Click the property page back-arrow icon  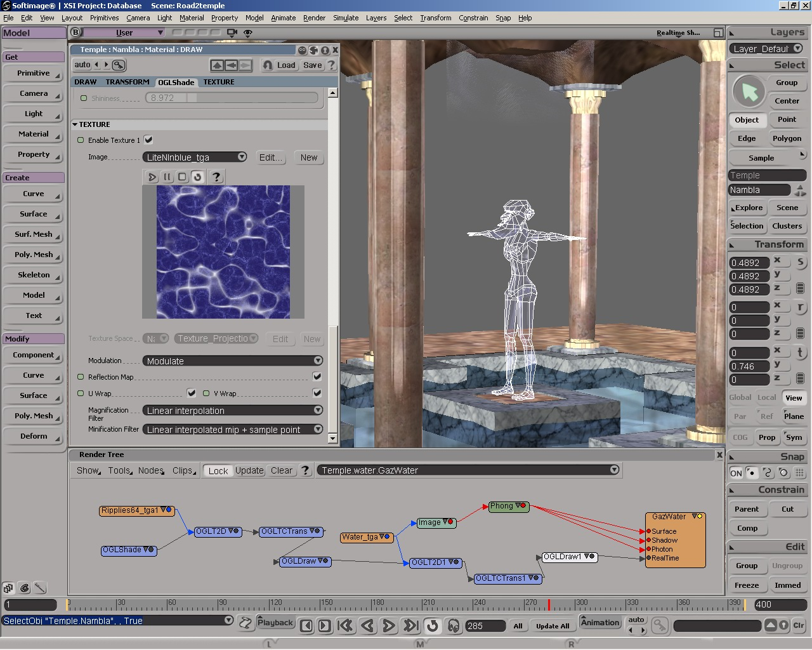pyautogui.click(x=231, y=65)
